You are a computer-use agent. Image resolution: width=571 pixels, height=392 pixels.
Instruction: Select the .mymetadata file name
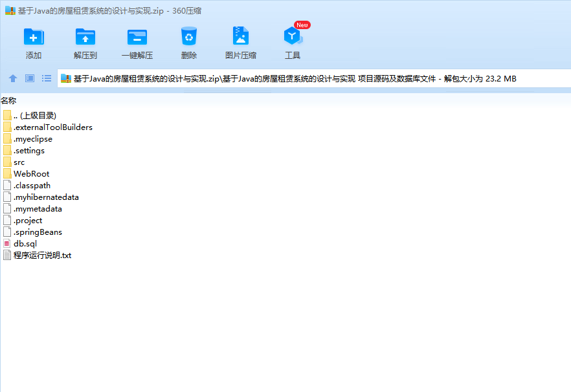click(38, 208)
